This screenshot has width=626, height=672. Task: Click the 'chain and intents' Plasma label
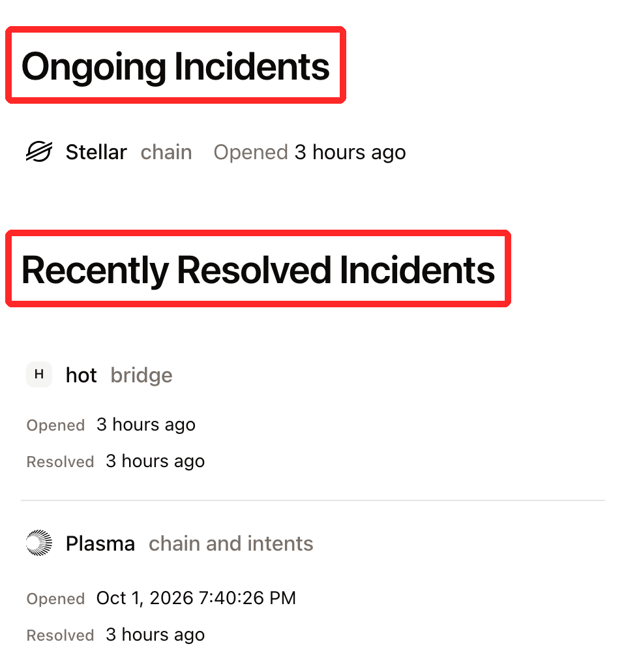coord(231,543)
